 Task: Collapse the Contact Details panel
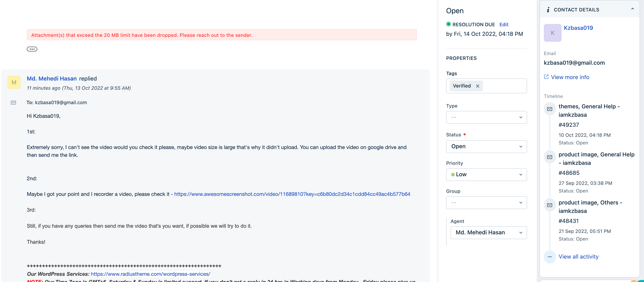pyautogui.click(x=632, y=9)
